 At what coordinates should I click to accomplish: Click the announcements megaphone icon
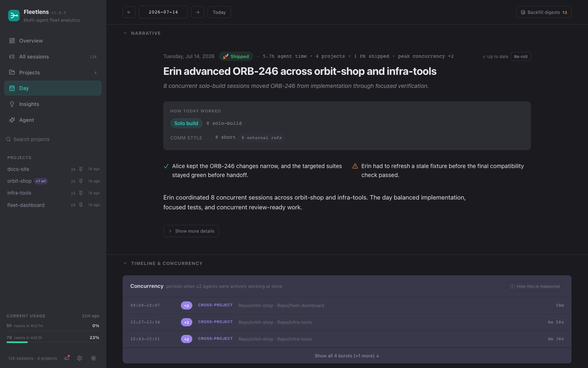point(67,358)
